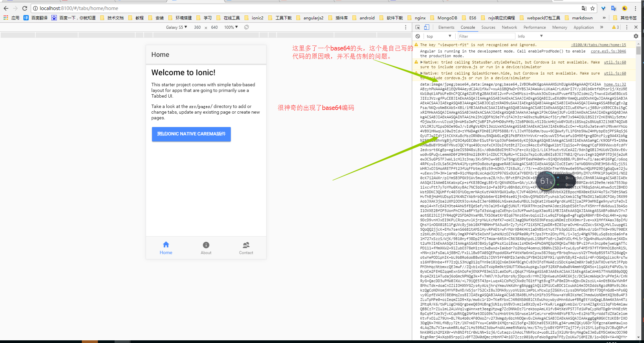Viewport: 644px width, 343px height.
Task: Open the 百度一下，你就知道 bookmark
Action: (x=73, y=18)
